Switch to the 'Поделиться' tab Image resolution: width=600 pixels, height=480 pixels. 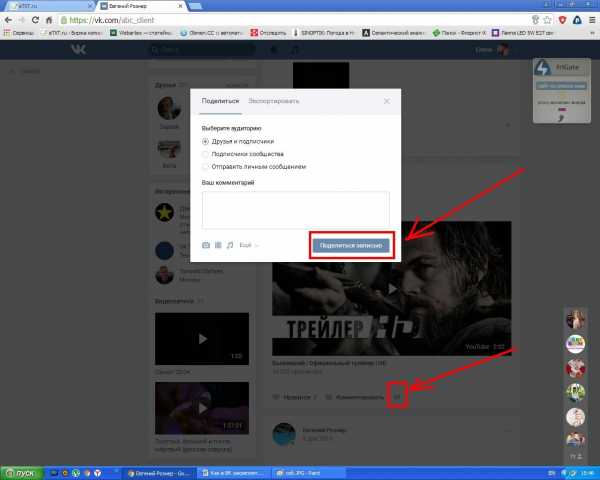(x=220, y=101)
